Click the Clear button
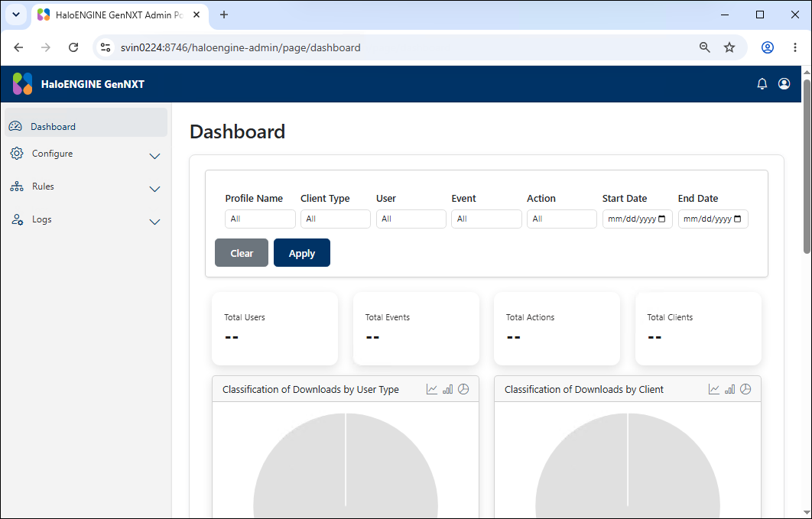Viewport: 812px width, 519px height. tap(242, 253)
